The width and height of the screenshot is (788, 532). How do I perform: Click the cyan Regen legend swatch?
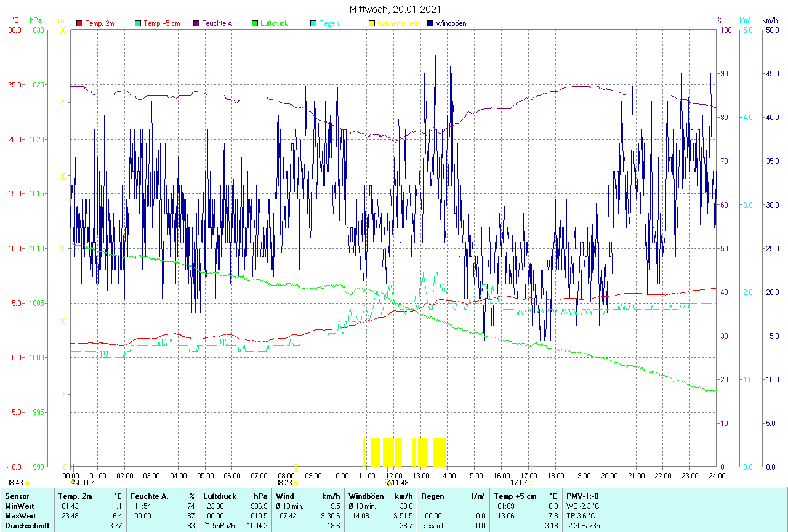313,23
